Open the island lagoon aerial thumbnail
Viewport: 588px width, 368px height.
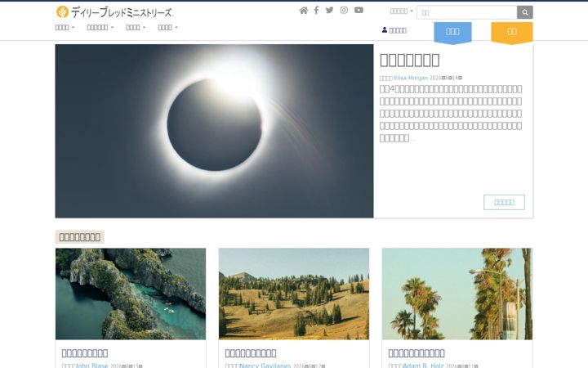coord(131,294)
